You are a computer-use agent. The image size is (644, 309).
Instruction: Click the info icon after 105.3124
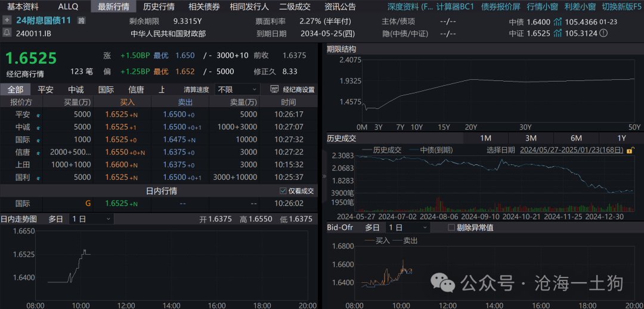coord(604,33)
